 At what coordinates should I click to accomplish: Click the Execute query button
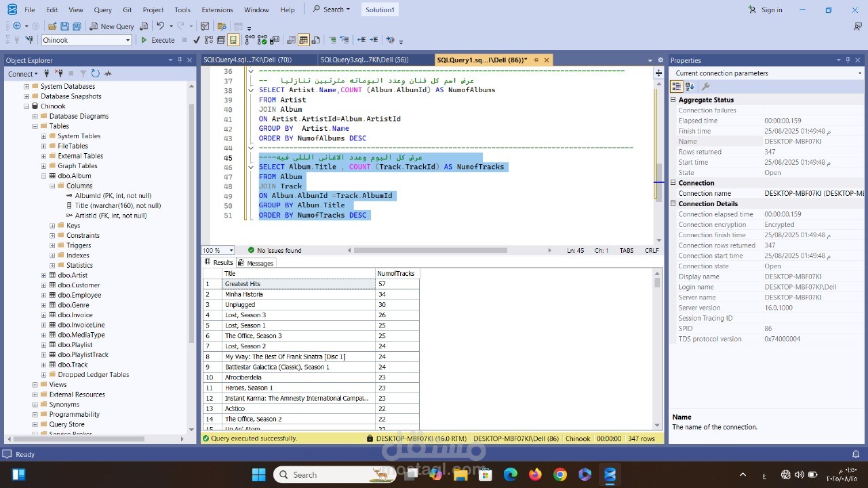tap(157, 40)
